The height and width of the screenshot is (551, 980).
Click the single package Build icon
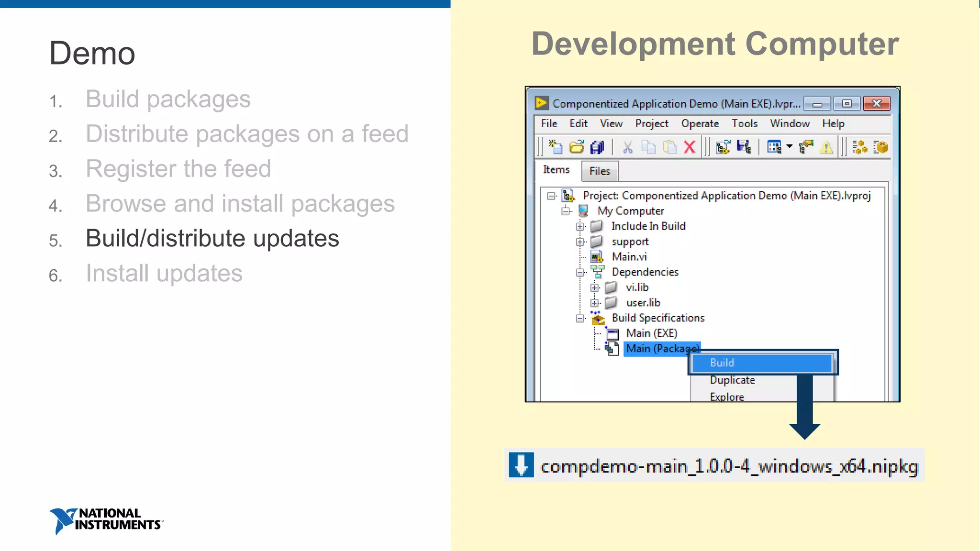coord(880,147)
